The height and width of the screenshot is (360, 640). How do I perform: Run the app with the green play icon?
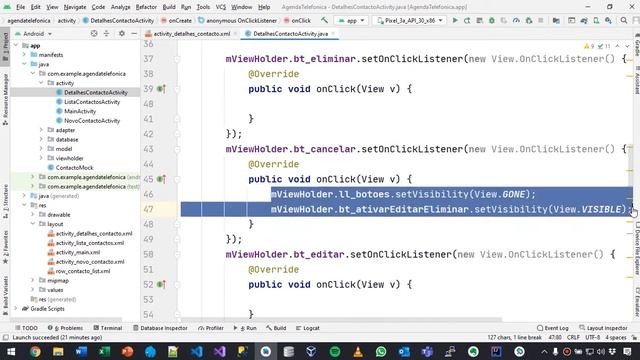455,20
